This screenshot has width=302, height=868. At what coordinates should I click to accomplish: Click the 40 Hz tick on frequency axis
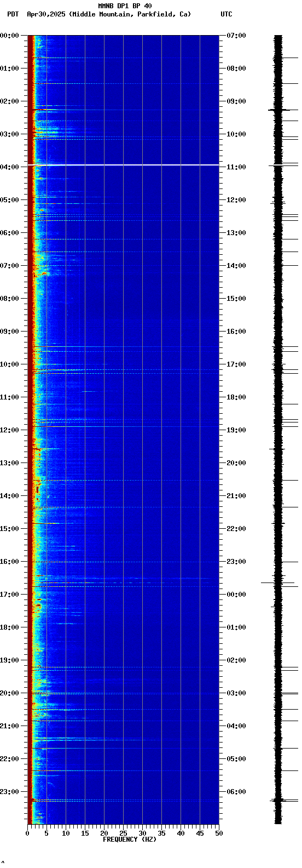pos(181,833)
